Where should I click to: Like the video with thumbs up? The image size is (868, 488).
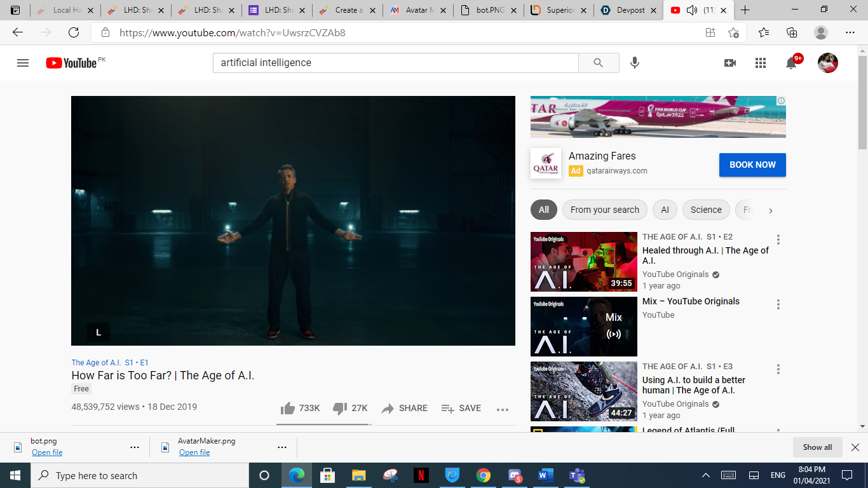click(x=300, y=408)
